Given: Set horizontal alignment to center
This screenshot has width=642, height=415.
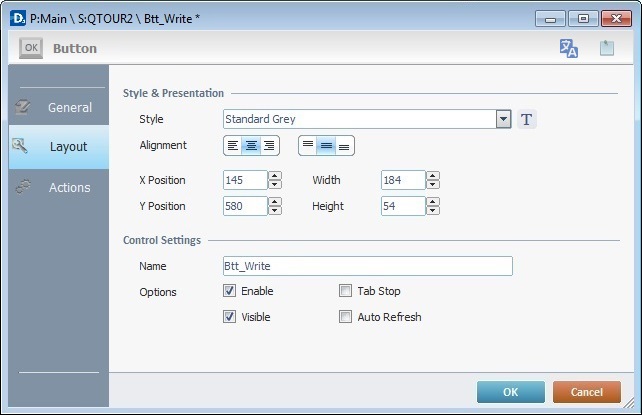Looking at the screenshot, I should point(251,146).
